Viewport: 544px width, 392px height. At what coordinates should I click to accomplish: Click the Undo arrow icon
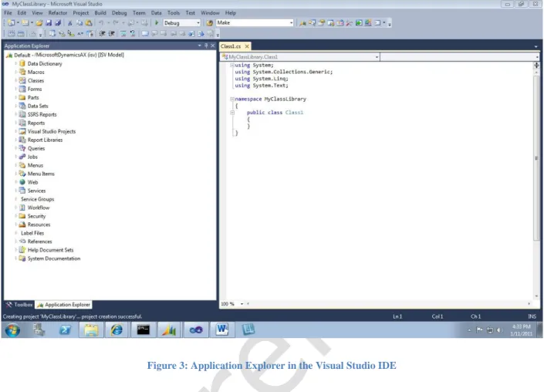101,23
